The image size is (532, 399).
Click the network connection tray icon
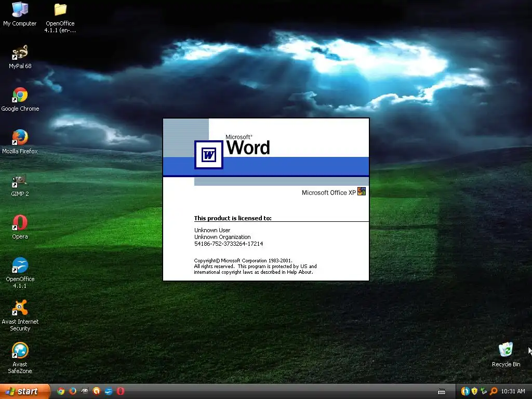coord(484,391)
